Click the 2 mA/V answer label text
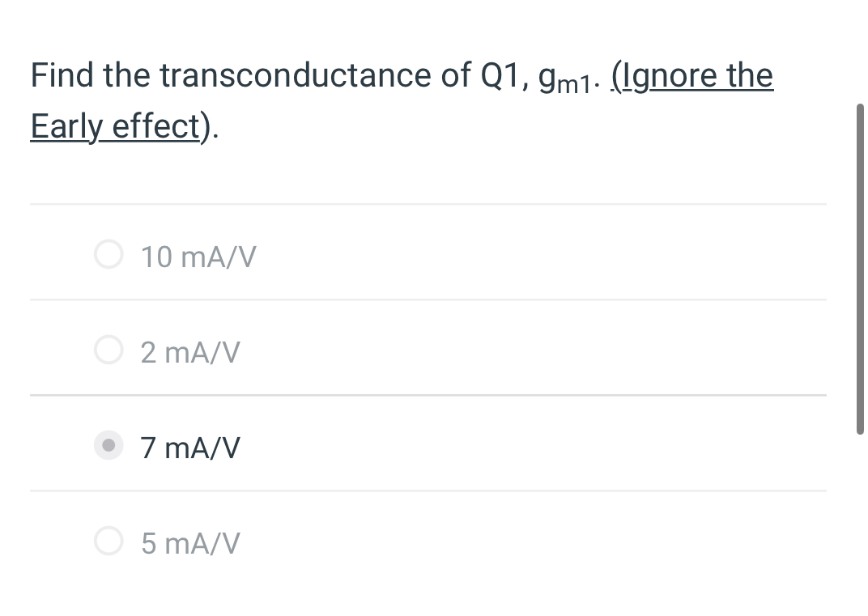This screenshot has width=868, height=616. tap(190, 351)
